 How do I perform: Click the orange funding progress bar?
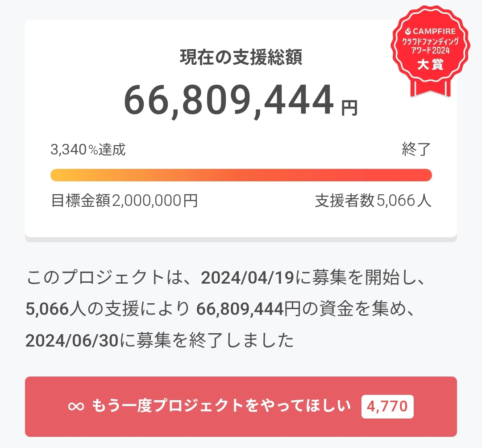coord(241,175)
